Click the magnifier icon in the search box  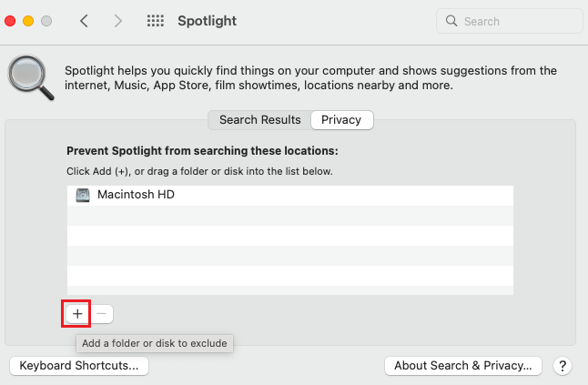(451, 21)
